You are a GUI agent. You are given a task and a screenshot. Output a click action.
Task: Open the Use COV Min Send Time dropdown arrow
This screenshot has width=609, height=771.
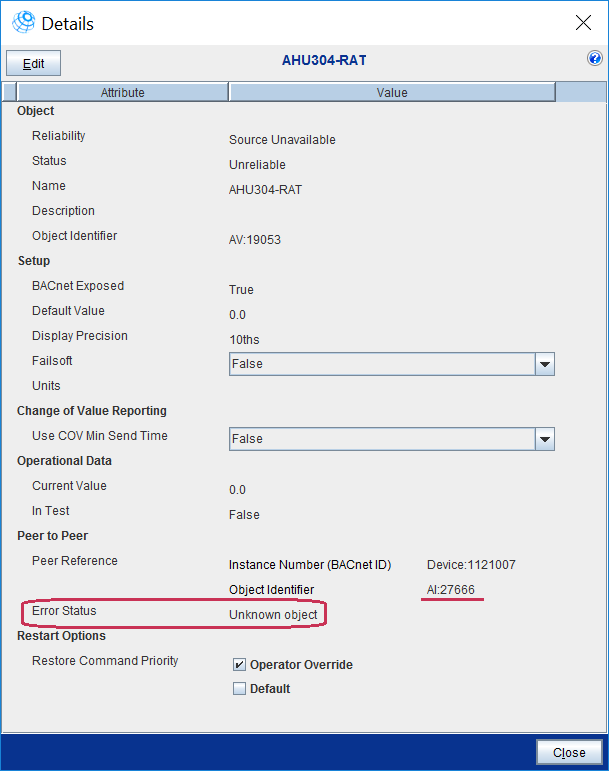pos(545,439)
